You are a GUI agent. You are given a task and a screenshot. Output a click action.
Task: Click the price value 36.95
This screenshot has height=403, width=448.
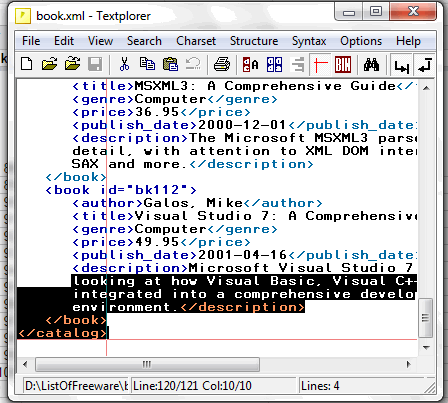click(157, 112)
